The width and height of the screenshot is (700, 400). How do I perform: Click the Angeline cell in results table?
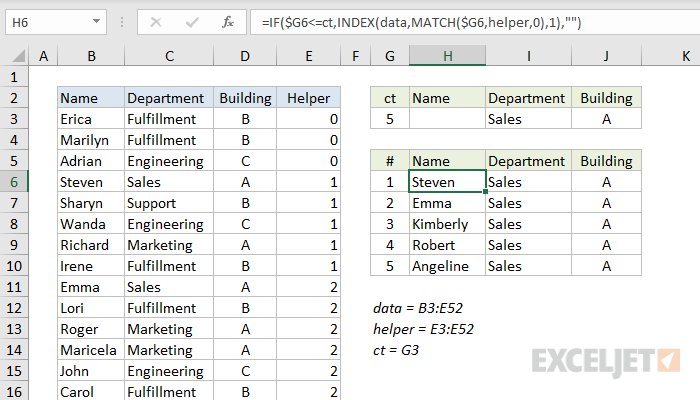[447, 266]
